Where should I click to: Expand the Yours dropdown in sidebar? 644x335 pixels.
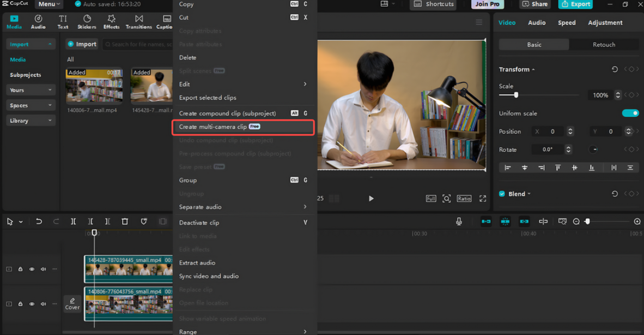tap(31, 90)
